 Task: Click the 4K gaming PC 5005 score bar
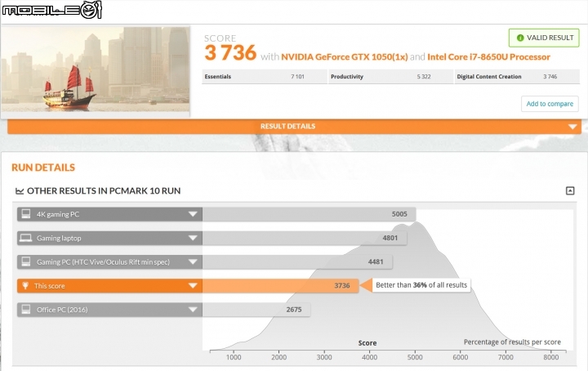(x=309, y=214)
